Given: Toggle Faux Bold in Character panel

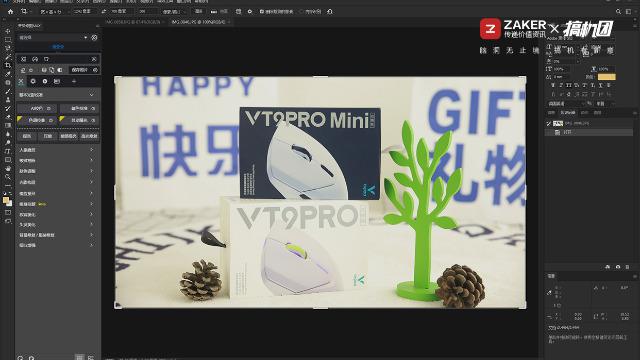Looking at the screenshot, I should (553, 85).
